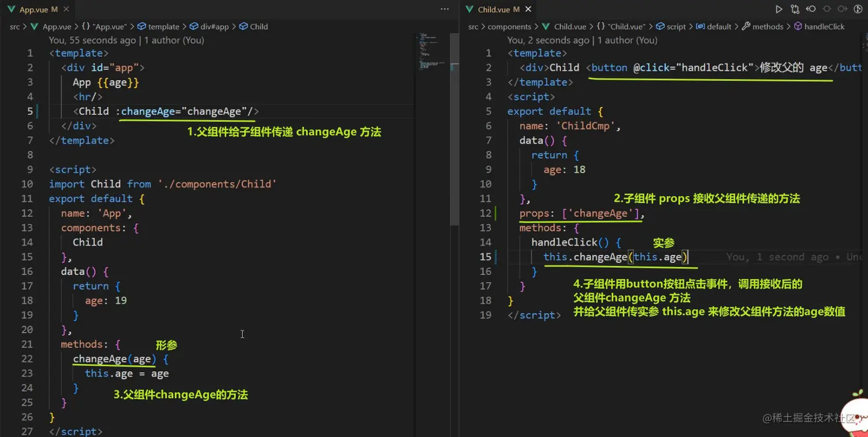Open the quoted "App.vue" braces symbol breadcrumb
This screenshot has height=437, width=868.
pos(106,26)
